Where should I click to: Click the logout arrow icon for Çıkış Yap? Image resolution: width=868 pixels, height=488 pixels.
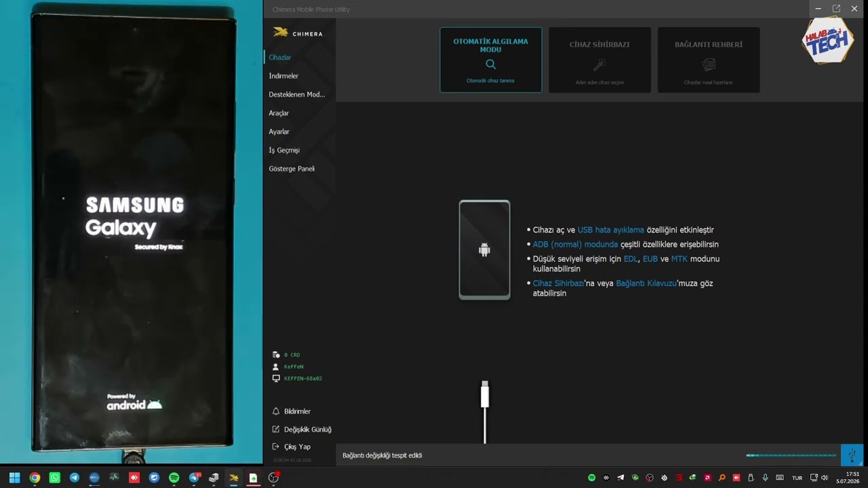(x=276, y=447)
